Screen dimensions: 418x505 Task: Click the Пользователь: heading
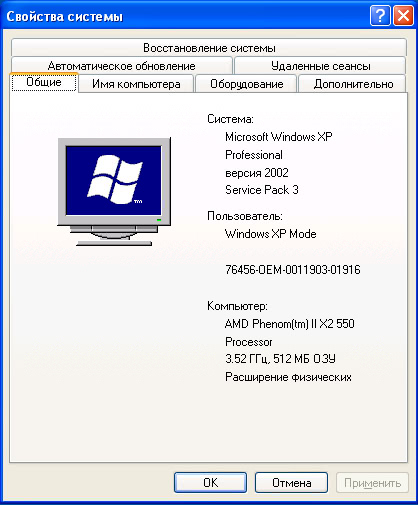click(245, 216)
